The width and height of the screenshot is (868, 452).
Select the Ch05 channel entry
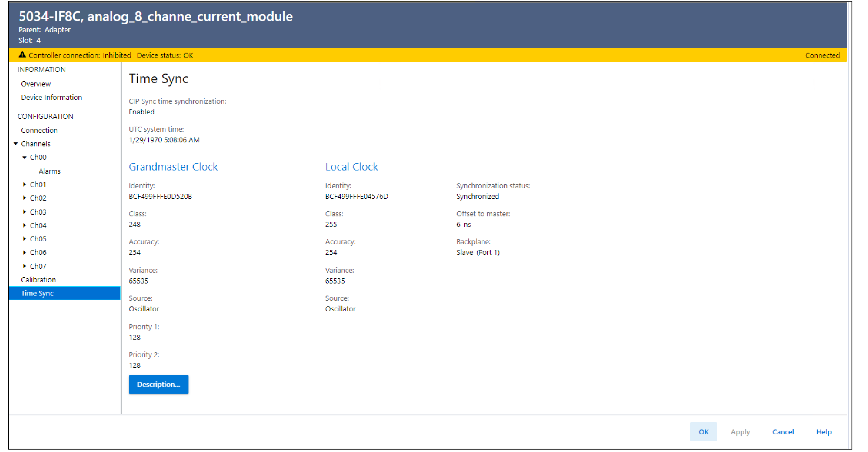[x=38, y=239]
